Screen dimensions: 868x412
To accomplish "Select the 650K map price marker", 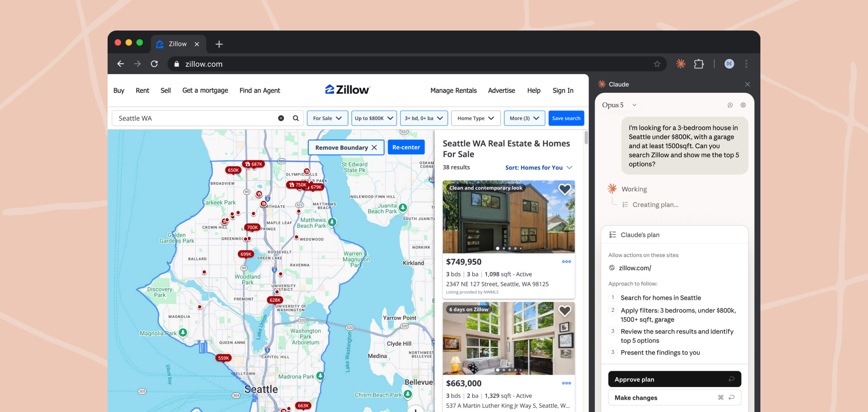I will coord(233,170).
